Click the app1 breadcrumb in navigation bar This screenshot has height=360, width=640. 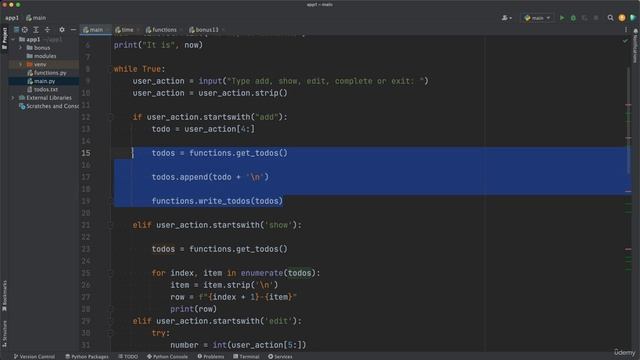coord(11,18)
